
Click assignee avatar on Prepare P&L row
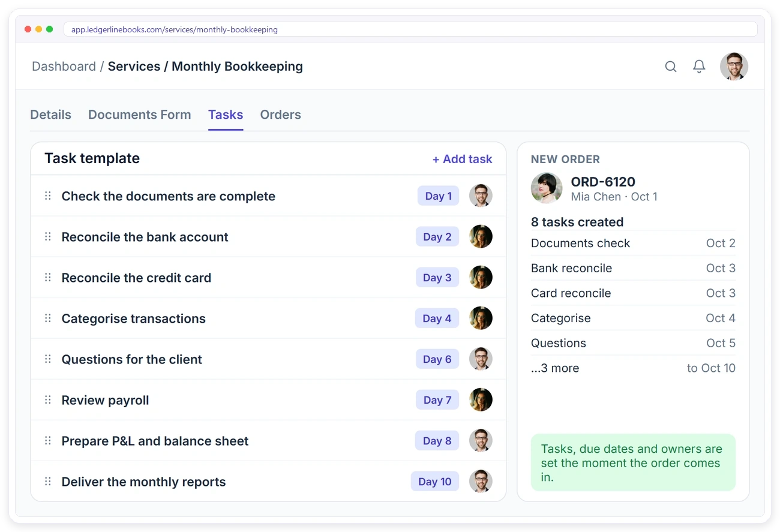coord(481,441)
